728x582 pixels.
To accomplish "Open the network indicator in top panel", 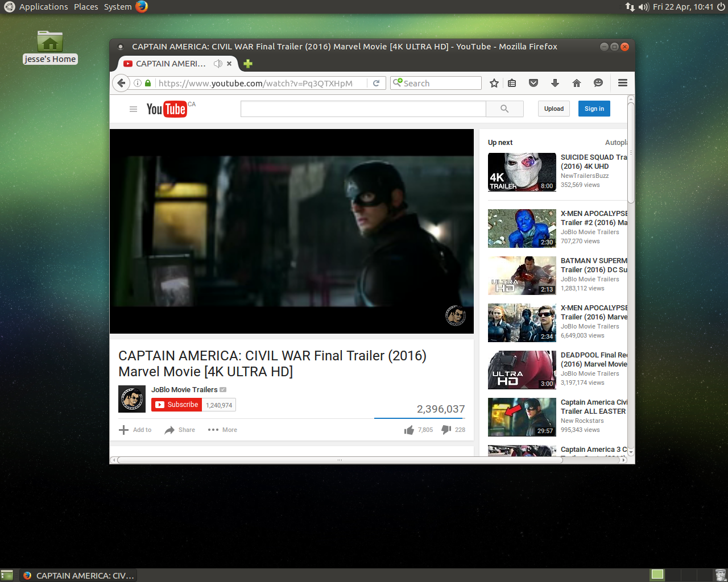I will coord(630,7).
